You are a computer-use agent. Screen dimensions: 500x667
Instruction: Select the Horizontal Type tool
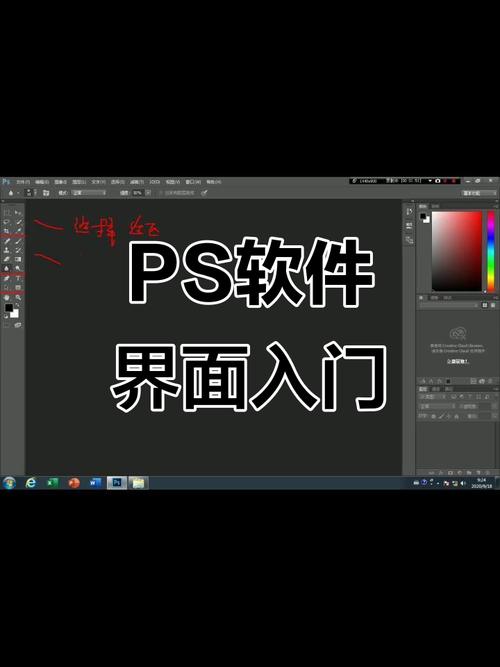18,279
